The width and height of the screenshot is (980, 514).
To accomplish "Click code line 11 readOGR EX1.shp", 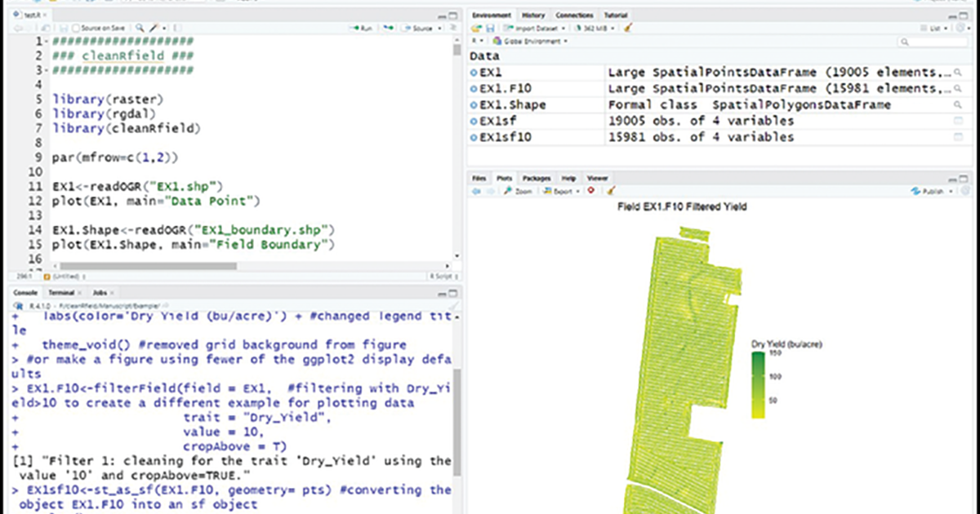I will pyautogui.click(x=138, y=186).
